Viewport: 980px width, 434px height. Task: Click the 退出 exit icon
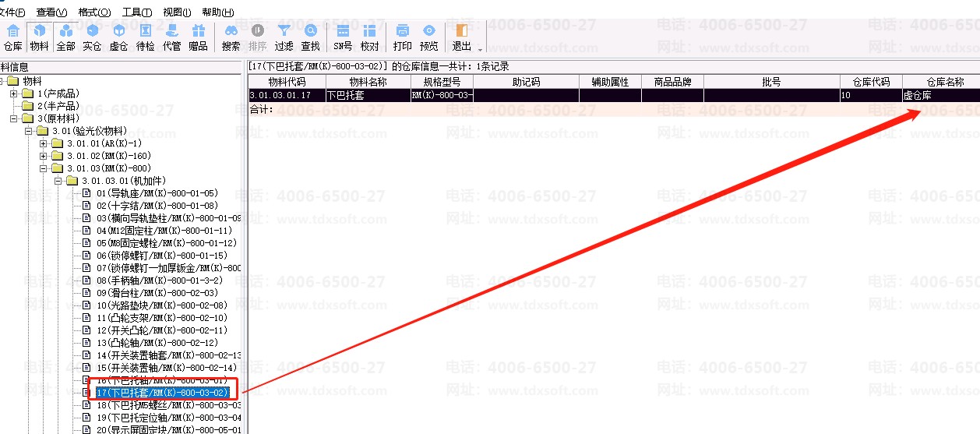pyautogui.click(x=462, y=37)
